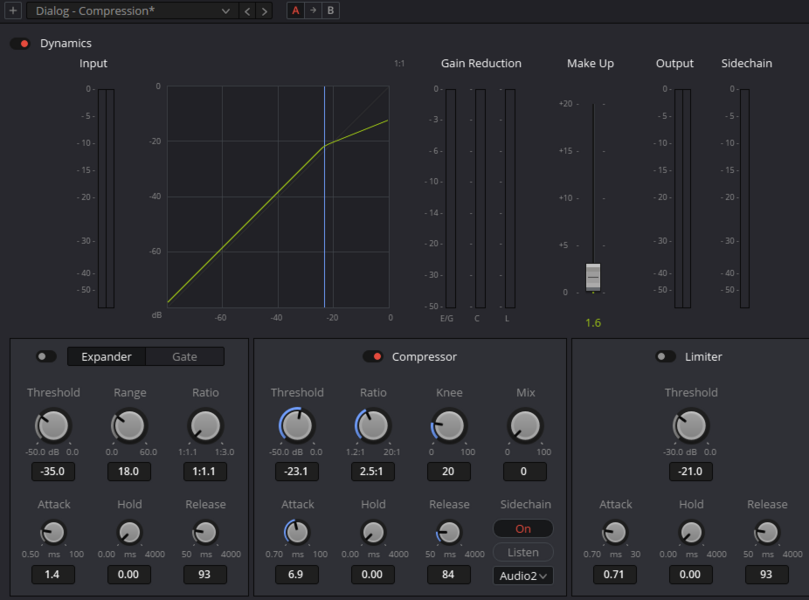The image size is (809, 600).
Task: Click Expander Attack value field 1.4
Action: pyautogui.click(x=53, y=574)
